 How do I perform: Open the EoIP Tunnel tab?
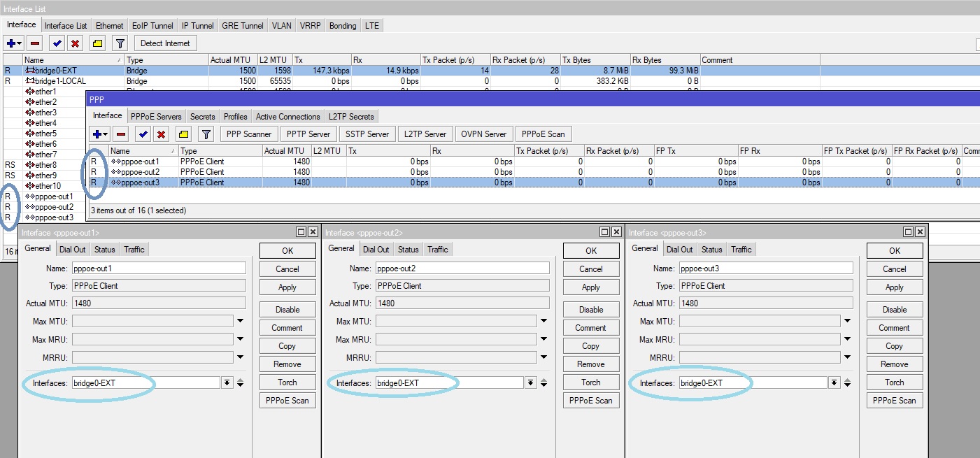coord(152,26)
